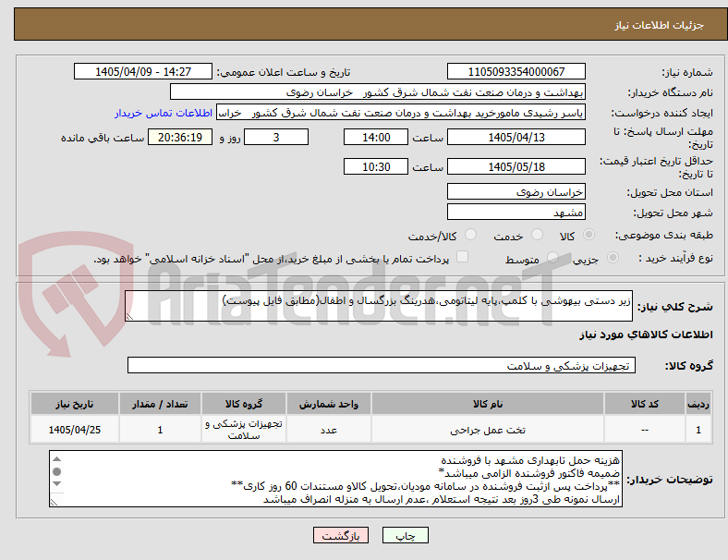Screen dimensions: 728x560
Task: Click the price validity time 10:30
Action: 376,166
